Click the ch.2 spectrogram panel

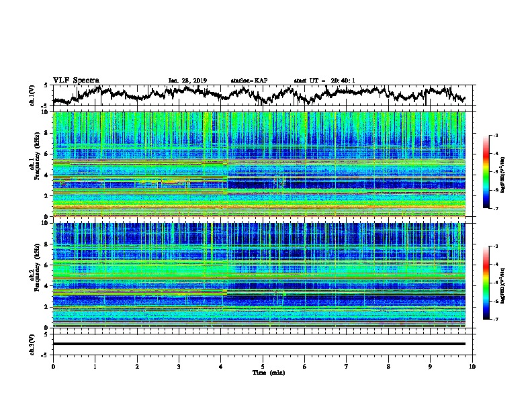coord(259,275)
